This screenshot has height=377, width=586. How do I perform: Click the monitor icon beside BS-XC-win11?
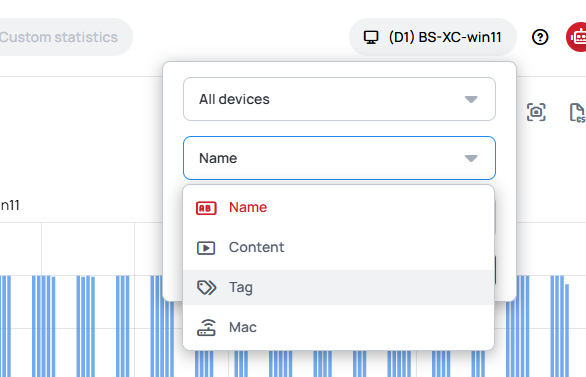pyautogui.click(x=371, y=37)
